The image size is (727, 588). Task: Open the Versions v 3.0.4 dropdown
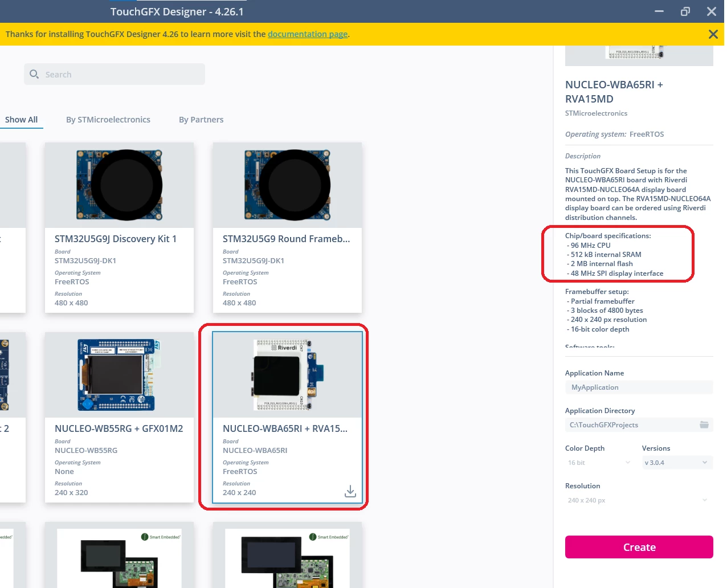click(677, 463)
